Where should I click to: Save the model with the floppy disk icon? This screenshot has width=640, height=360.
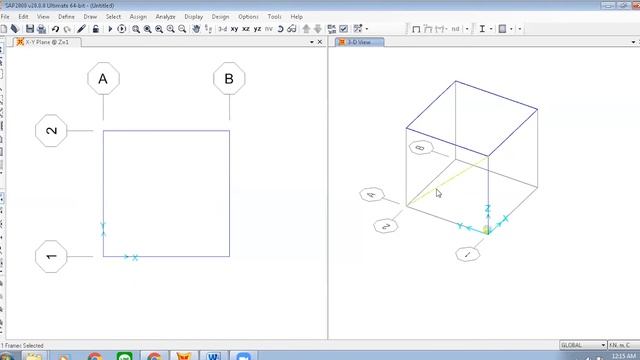(30, 29)
